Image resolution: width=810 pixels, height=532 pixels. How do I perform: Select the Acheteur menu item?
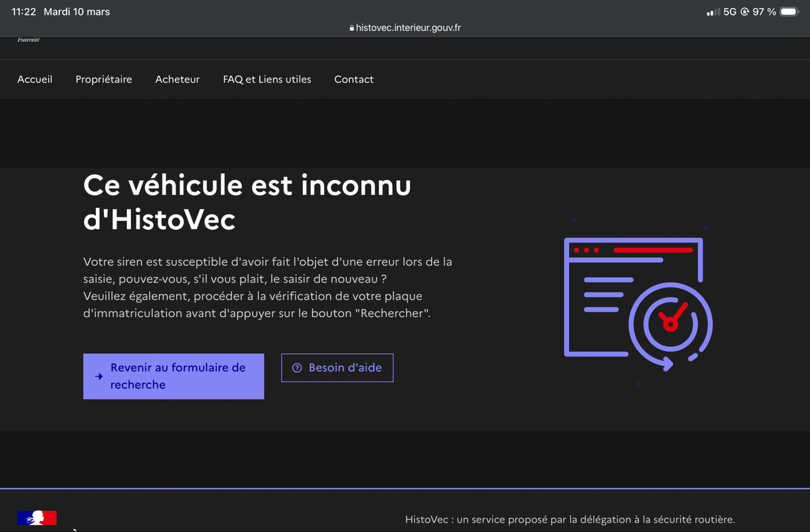pyautogui.click(x=178, y=79)
